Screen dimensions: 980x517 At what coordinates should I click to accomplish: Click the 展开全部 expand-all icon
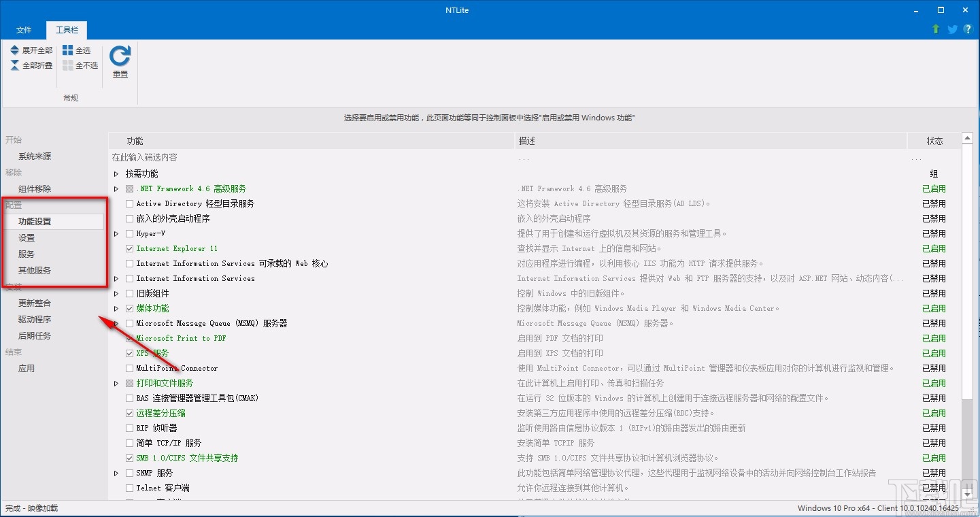point(14,49)
